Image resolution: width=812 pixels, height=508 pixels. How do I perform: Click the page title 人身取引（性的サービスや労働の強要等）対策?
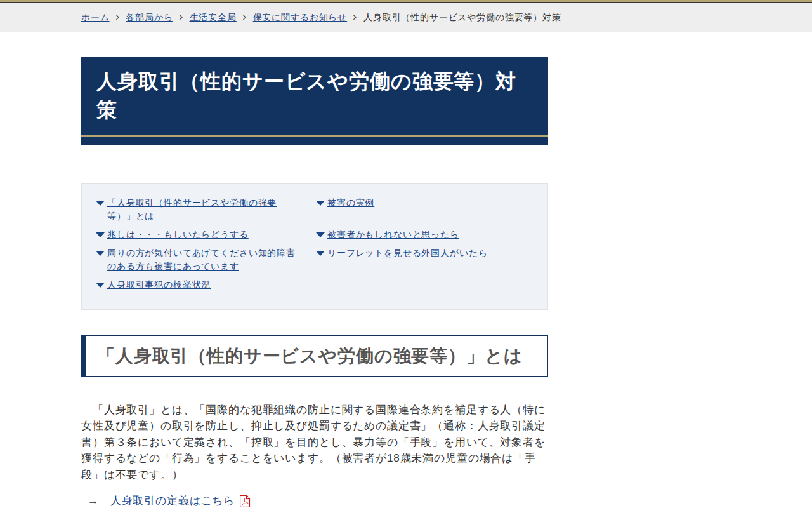point(306,96)
